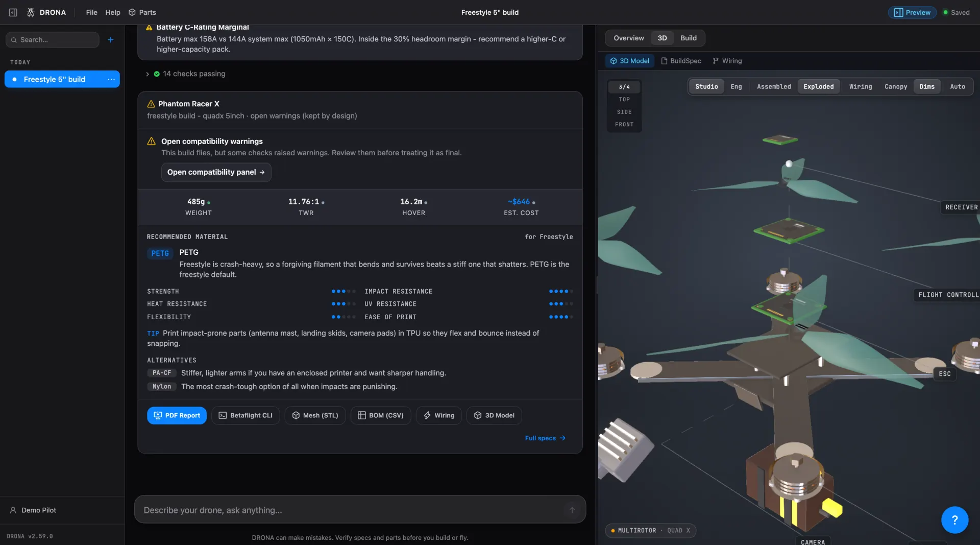Enable Studio render mode
Screen dimensions: 980x545
pyautogui.click(x=706, y=87)
